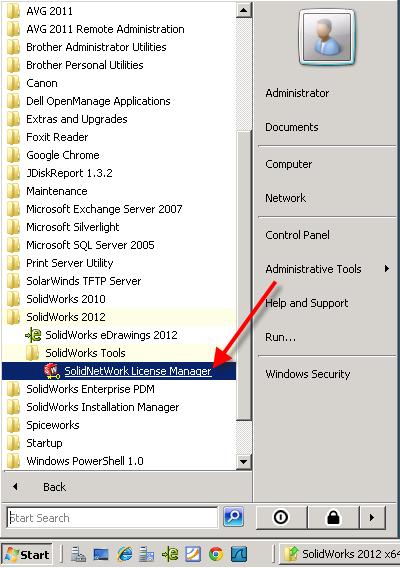Open the Run... dialog
This screenshot has height=568, width=400.
280,337
